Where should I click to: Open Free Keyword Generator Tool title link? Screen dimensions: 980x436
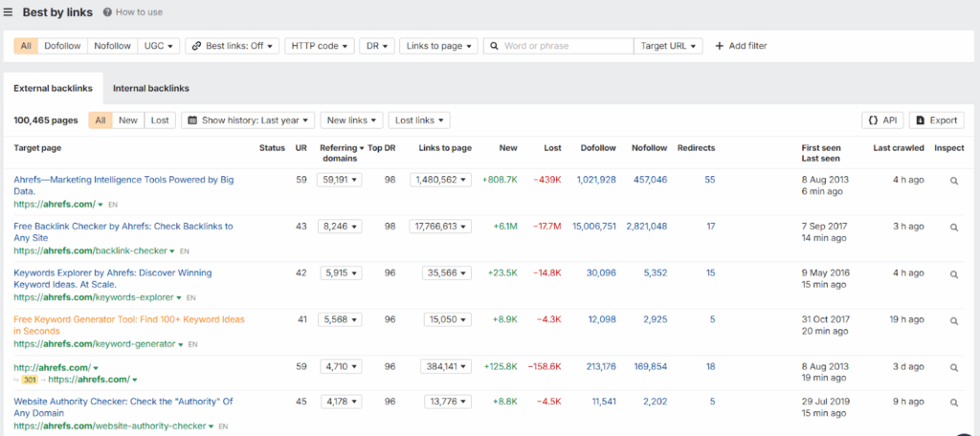(x=129, y=325)
